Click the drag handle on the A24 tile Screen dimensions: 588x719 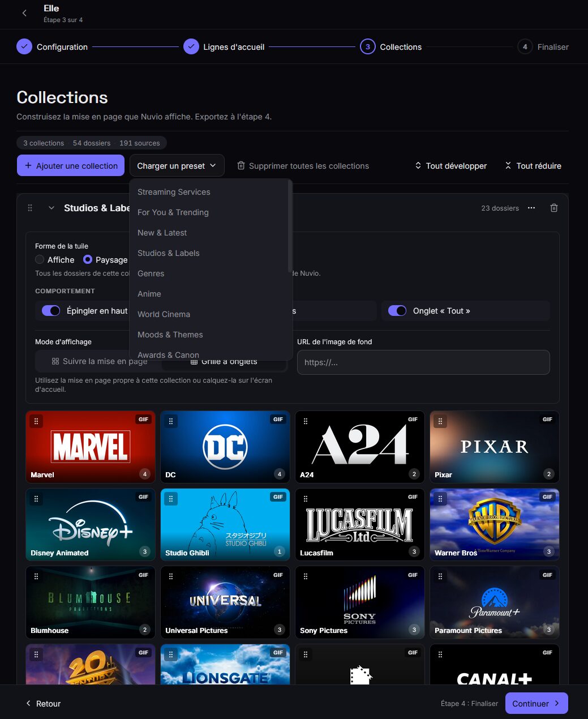[x=306, y=421]
